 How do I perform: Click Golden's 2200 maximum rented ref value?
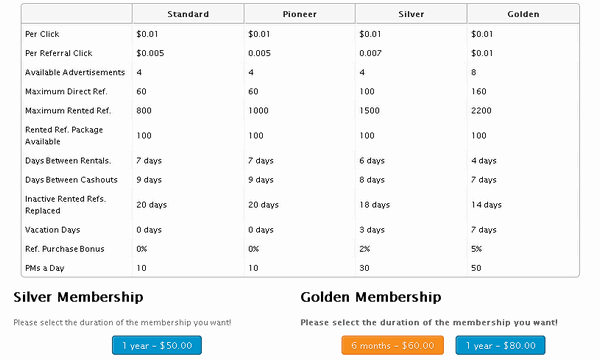click(481, 111)
